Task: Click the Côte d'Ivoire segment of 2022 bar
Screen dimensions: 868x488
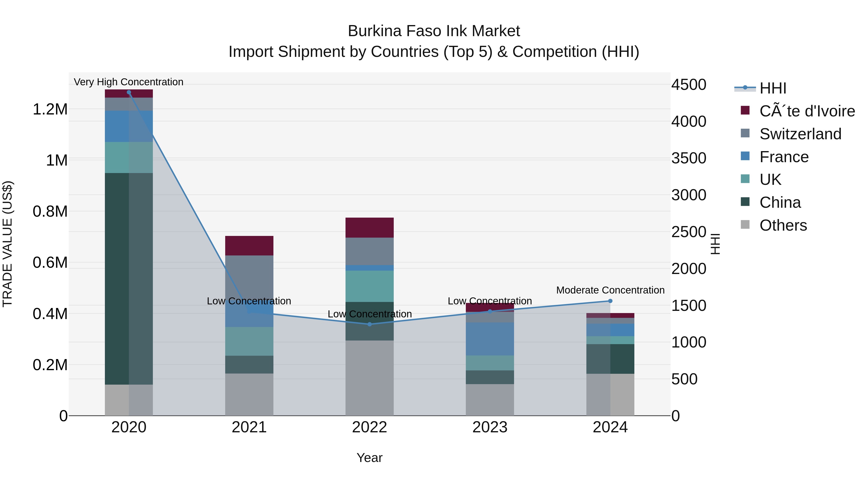Action: click(370, 228)
